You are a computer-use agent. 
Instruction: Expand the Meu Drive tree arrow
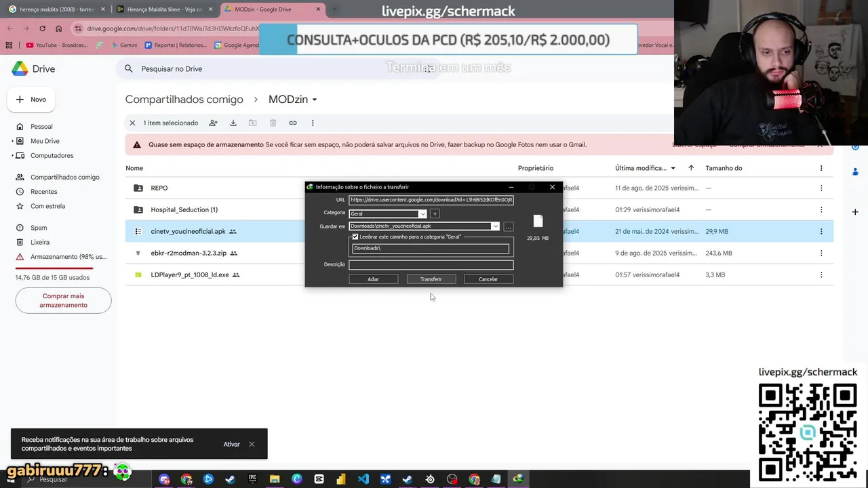point(12,141)
